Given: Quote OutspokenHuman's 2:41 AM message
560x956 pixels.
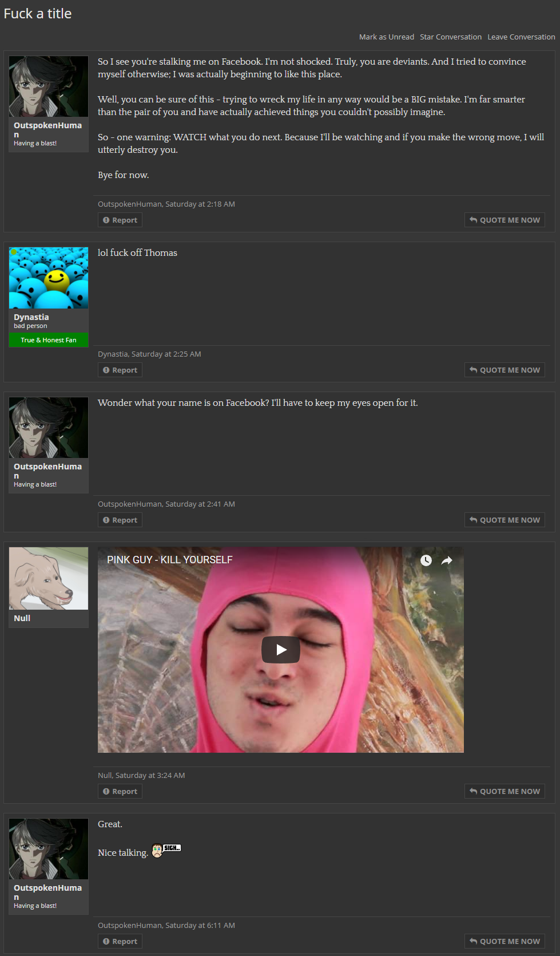Looking at the screenshot, I should [x=505, y=520].
